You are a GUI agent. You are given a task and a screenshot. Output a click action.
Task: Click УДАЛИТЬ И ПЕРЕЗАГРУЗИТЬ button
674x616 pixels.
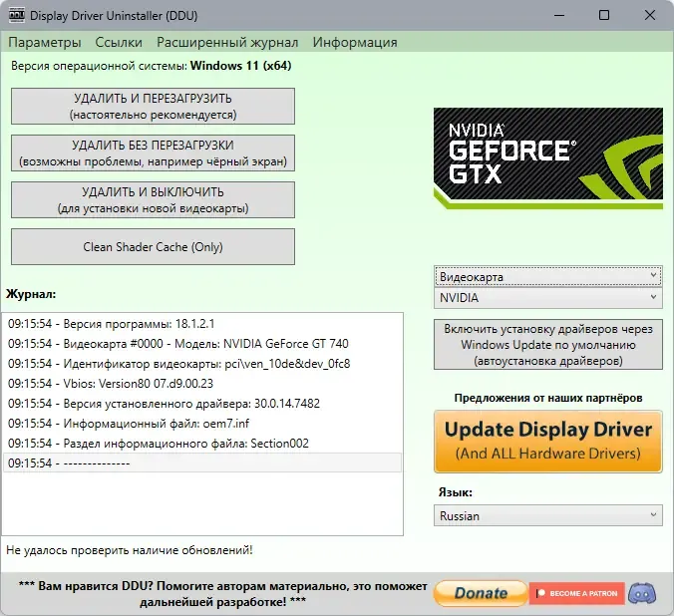pos(153,107)
